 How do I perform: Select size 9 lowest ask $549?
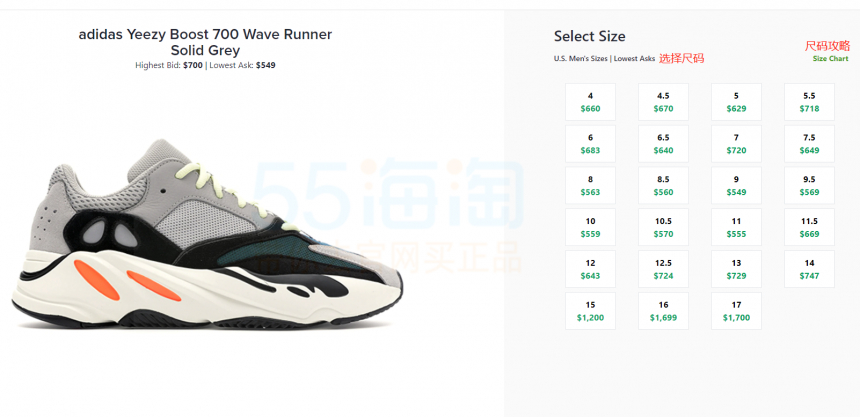[x=736, y=185]
